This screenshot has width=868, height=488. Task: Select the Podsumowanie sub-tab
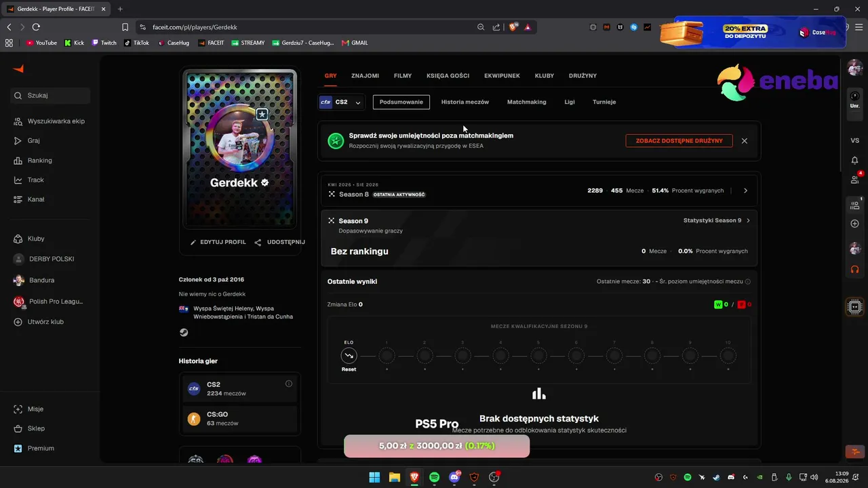click(x=401, y=102)
